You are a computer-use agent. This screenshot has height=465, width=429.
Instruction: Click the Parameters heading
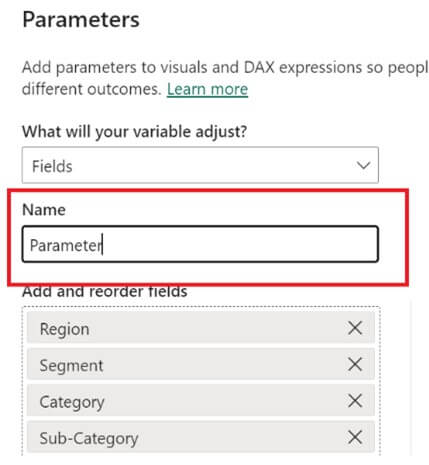81,20
